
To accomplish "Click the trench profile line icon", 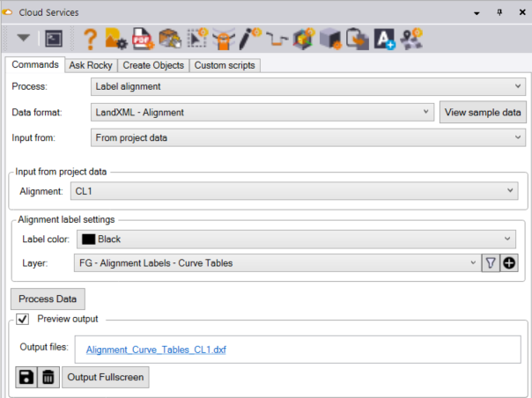I will 277,39.
